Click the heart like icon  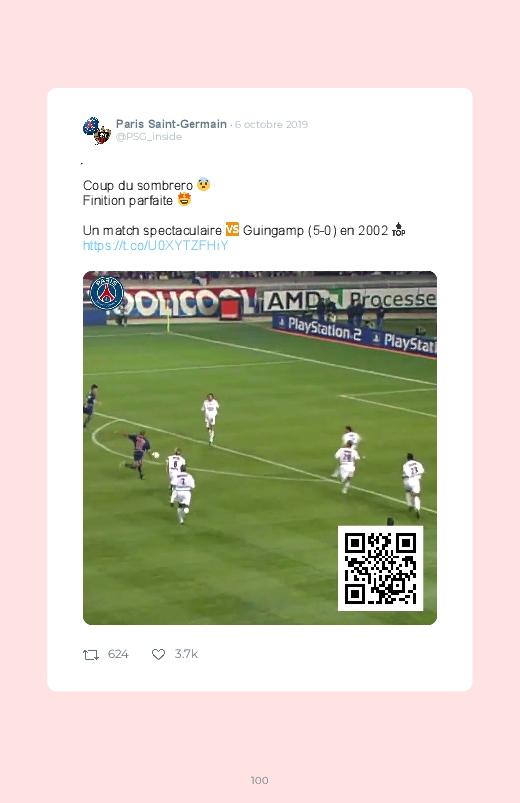(x=158, y=654)
